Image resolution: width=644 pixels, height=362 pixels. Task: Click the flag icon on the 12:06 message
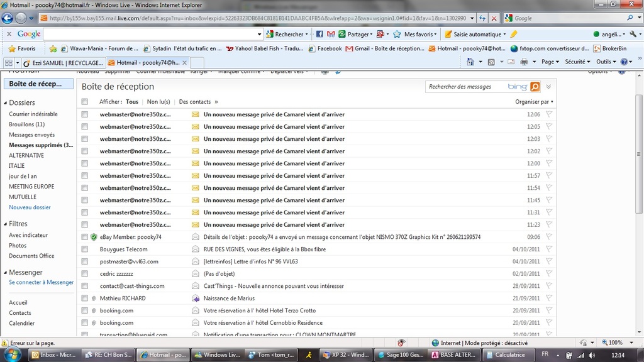click(x=549, y=114)
